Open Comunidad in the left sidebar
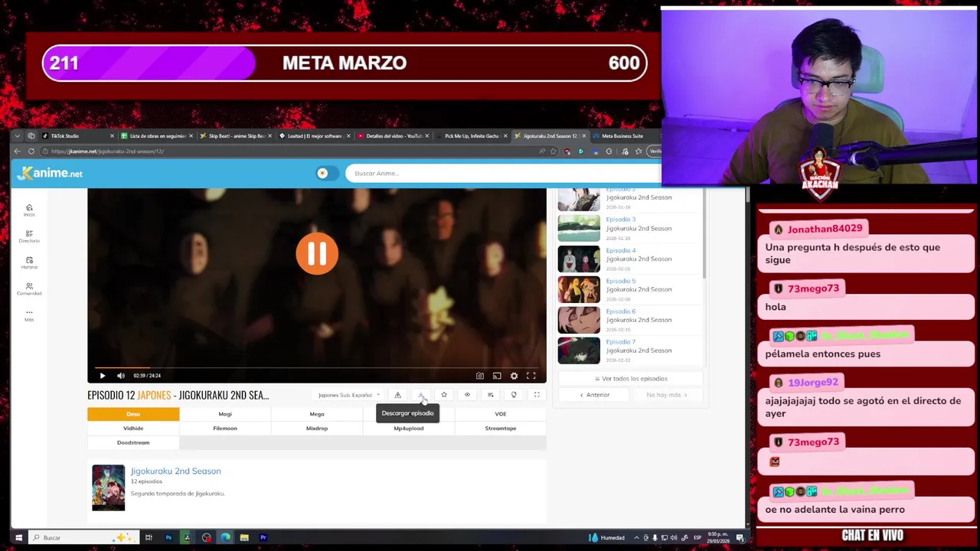 coord(29,289)
